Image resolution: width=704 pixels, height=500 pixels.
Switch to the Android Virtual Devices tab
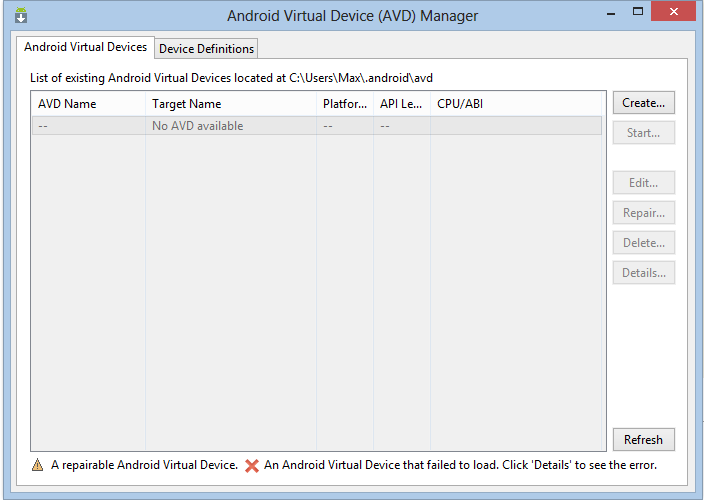tap(85, 47)
